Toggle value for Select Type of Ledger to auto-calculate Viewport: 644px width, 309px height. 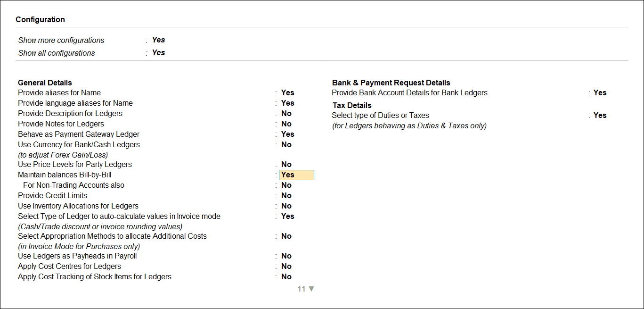point(287,217)
